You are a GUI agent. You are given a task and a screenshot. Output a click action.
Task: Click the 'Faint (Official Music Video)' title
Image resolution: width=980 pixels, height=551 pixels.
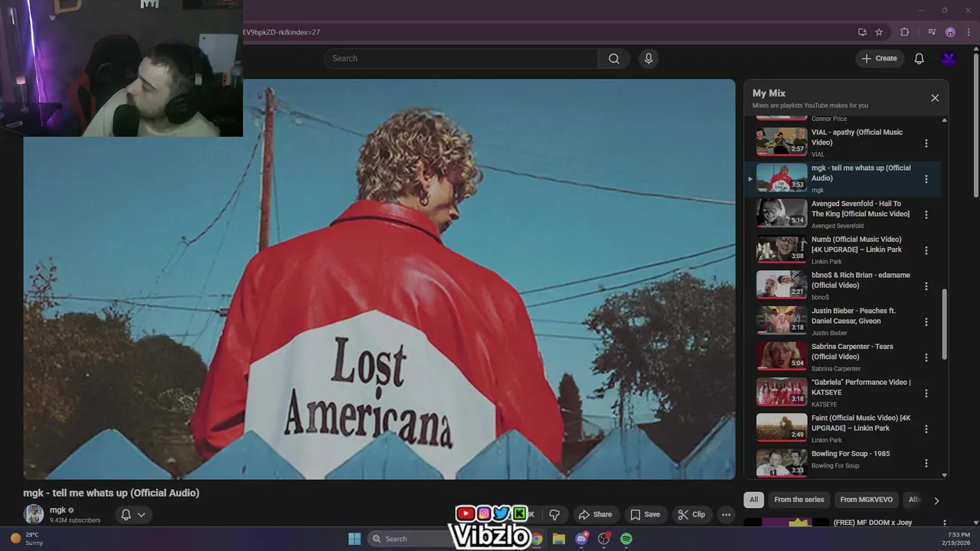point(861,423)
